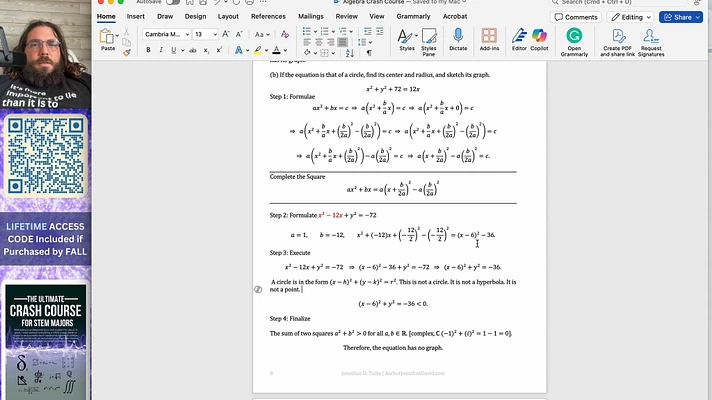Screen dimensions: 712x400
Task: Apply the yellow text highlight color
Action: [257, 50]
